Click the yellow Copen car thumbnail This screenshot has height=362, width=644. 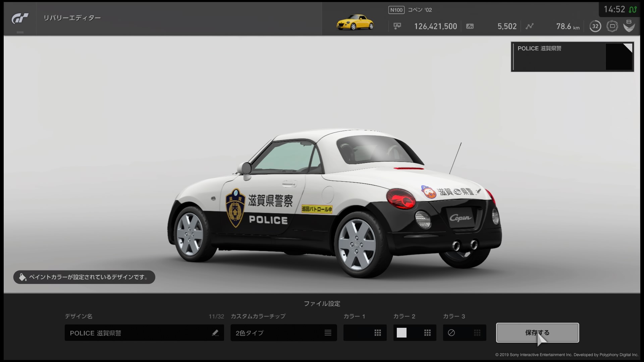[355, 22]
